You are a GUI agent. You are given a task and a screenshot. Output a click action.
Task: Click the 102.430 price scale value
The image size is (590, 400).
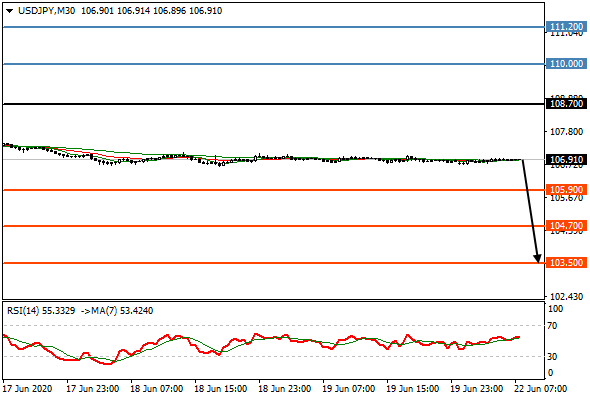point(566,297)
